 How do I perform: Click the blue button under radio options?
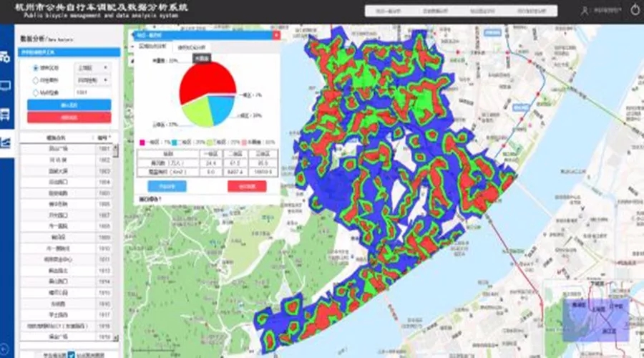point(69,105)
